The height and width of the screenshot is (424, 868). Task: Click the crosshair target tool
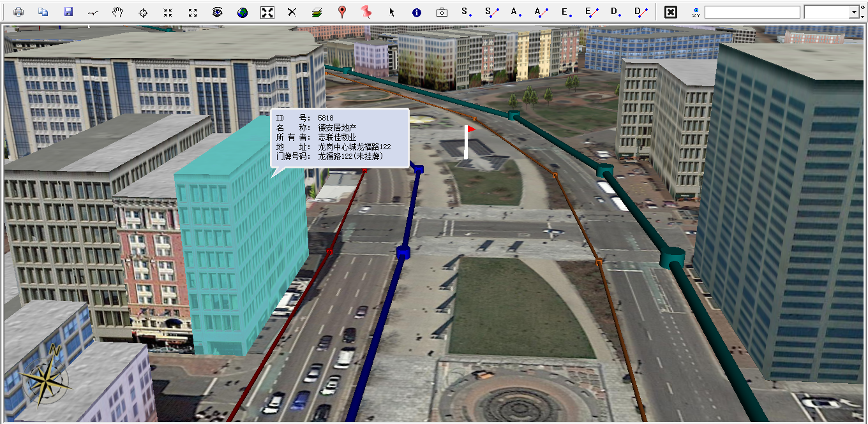[143, 12]
